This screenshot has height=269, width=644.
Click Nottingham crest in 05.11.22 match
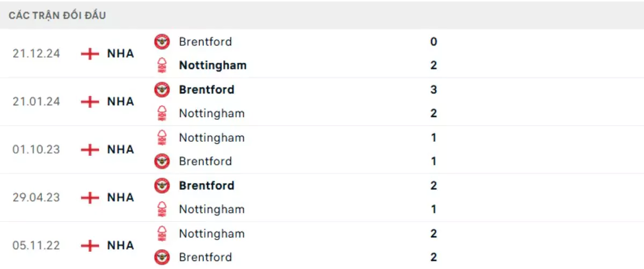[162, 234]
